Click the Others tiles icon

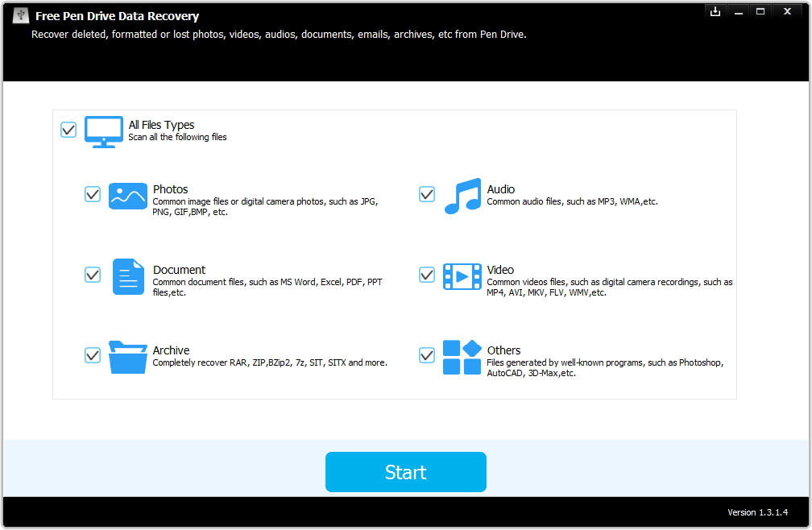462,357
